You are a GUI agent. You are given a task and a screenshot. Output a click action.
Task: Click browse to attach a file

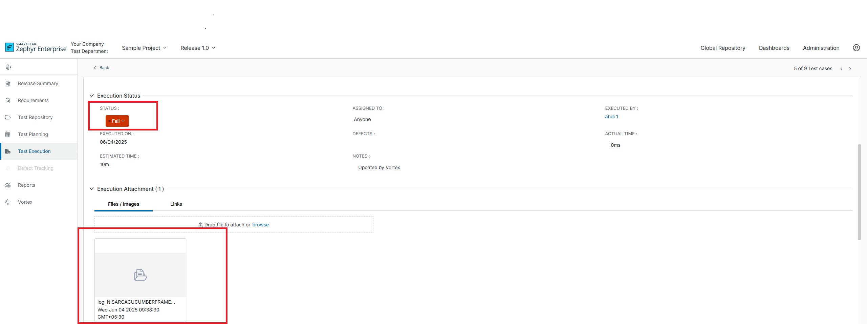[x=260, y=224]
